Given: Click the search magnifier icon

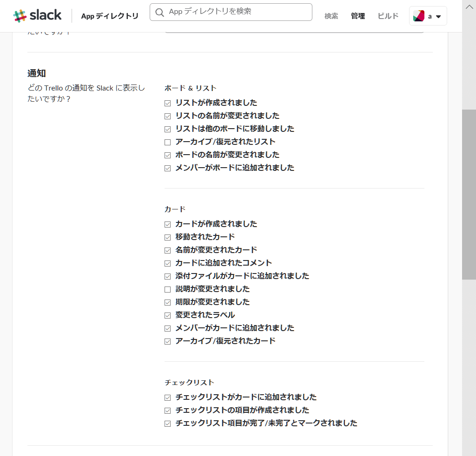Looking at the screenshot, I should [160, 12].
